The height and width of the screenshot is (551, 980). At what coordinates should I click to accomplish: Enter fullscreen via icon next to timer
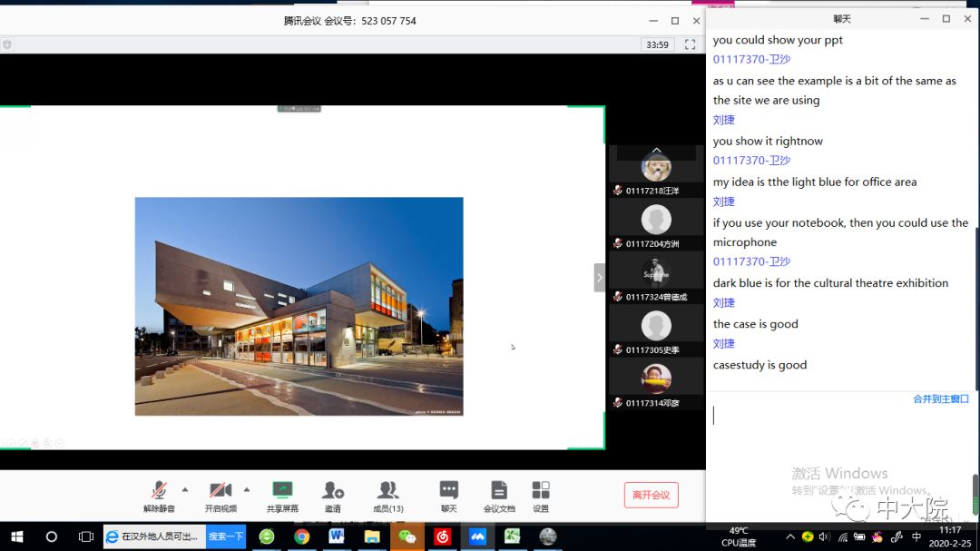click(690, 44)
